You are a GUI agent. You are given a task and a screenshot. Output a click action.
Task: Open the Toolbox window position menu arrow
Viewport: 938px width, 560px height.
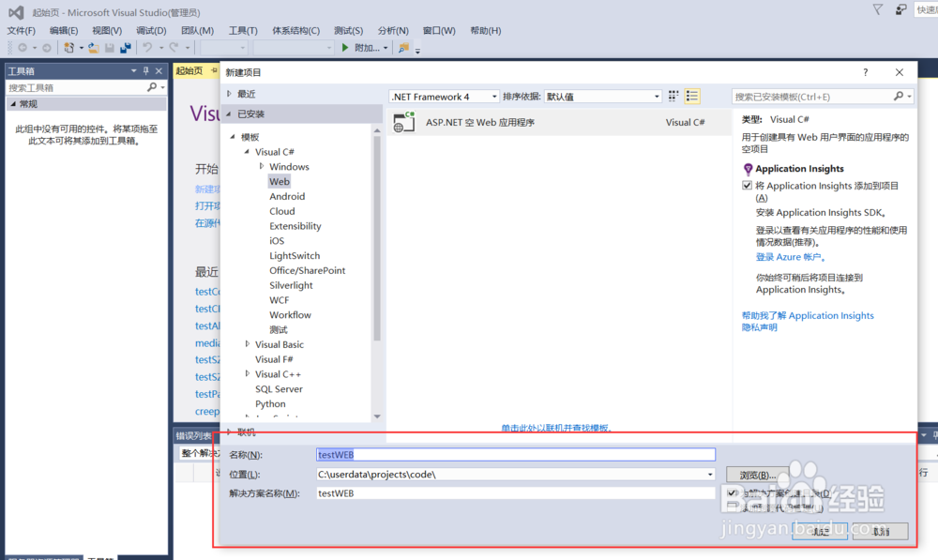133,70
